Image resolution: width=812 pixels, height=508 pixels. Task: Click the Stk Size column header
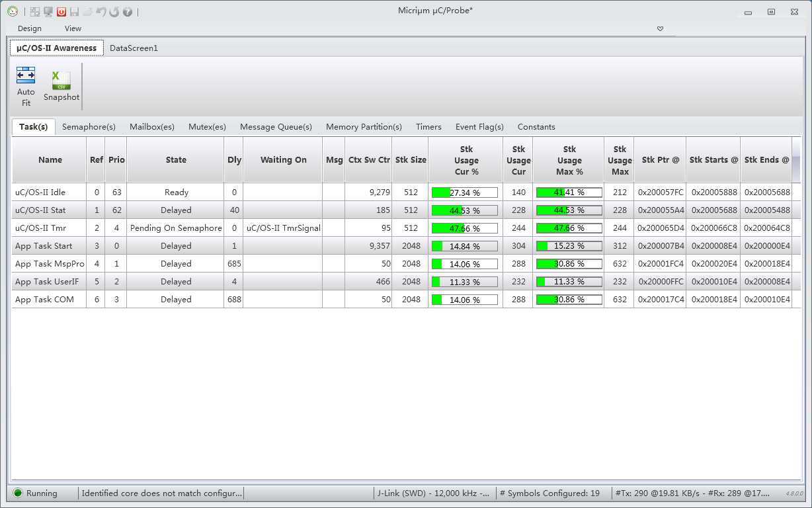(411, 160)
